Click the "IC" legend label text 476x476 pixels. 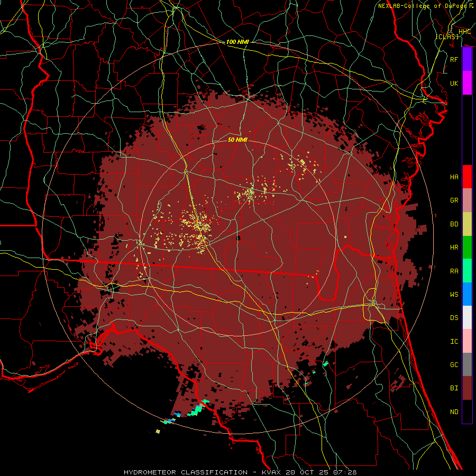coord(454,341)
